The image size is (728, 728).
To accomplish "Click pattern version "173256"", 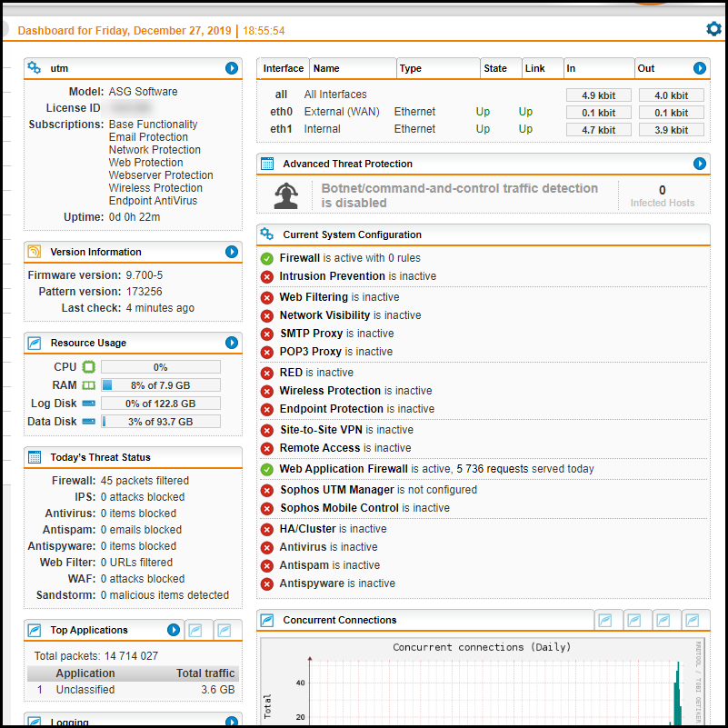I will [x=144, y=291].
